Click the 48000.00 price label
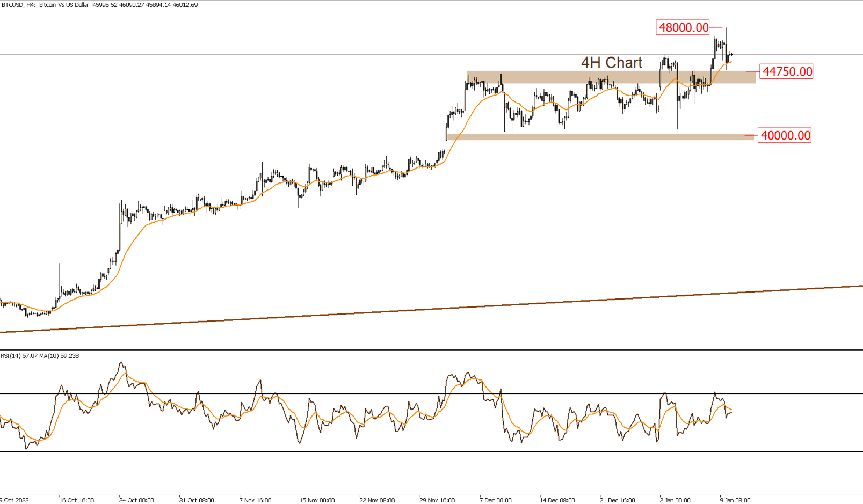The height and width of the screenshot is (504, 863). click(x=683, y=26)
